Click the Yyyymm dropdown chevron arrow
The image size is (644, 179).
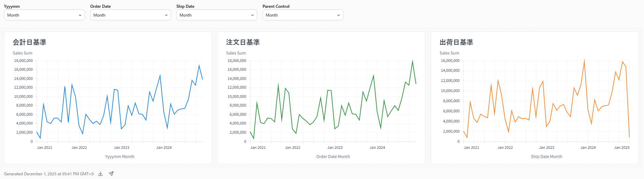pyautogui.click(x=80, y=15)
